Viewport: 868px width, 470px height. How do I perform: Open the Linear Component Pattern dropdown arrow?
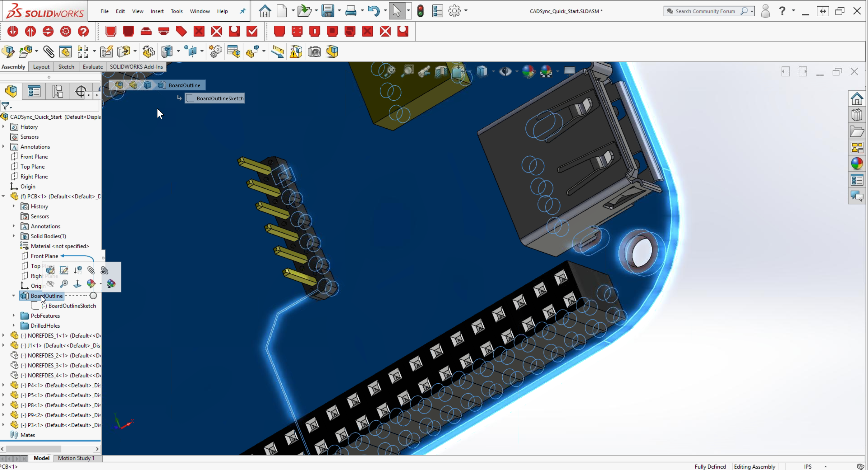tap(94, 52)
